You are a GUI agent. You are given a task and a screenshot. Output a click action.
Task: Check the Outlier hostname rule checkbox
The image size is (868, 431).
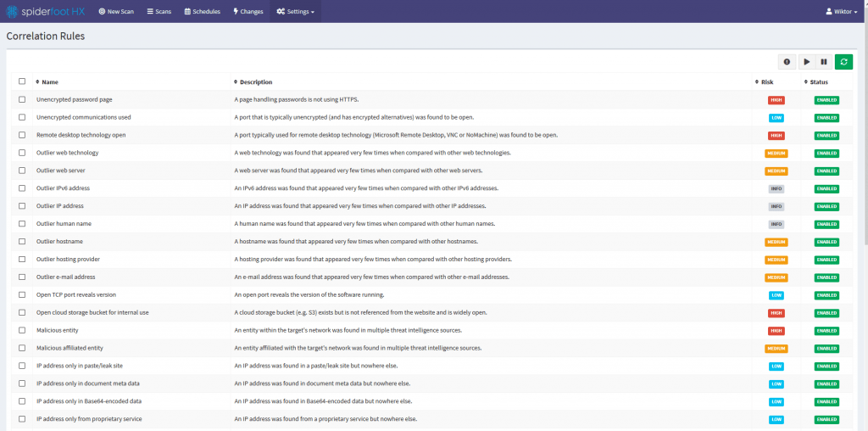22,242
